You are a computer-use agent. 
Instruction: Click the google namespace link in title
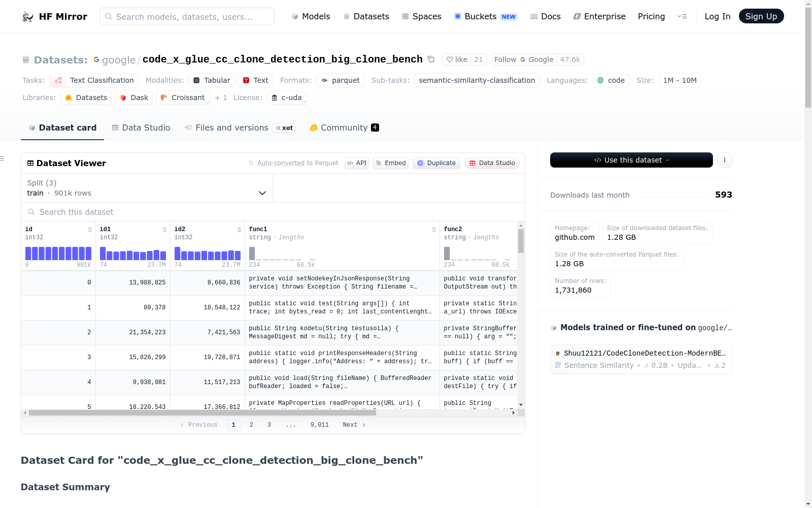[x=119, y=60]
